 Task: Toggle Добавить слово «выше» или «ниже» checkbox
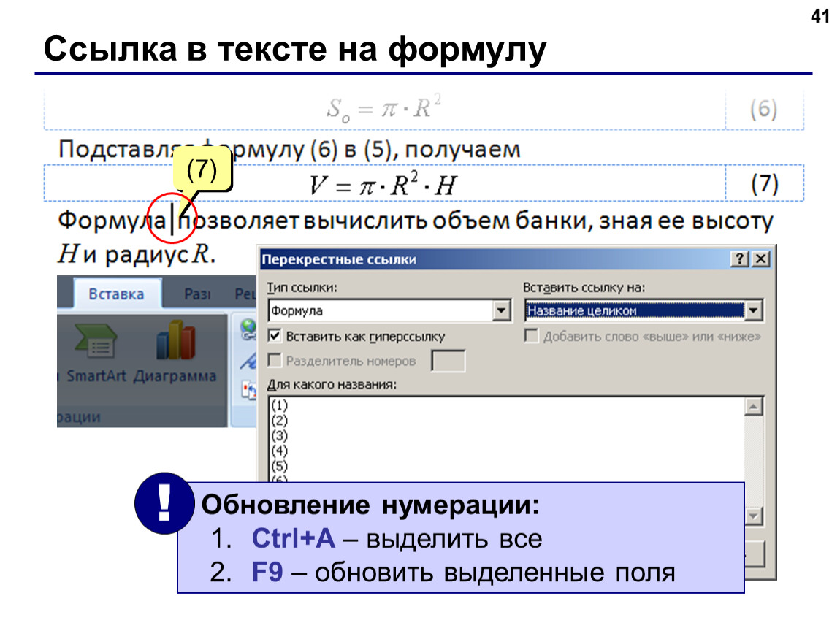[x=531, y=336]
